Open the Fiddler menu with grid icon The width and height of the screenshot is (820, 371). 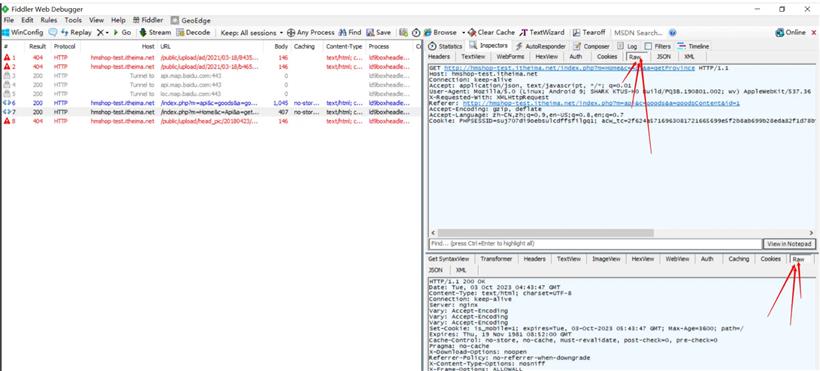click(x=148, y=20)
